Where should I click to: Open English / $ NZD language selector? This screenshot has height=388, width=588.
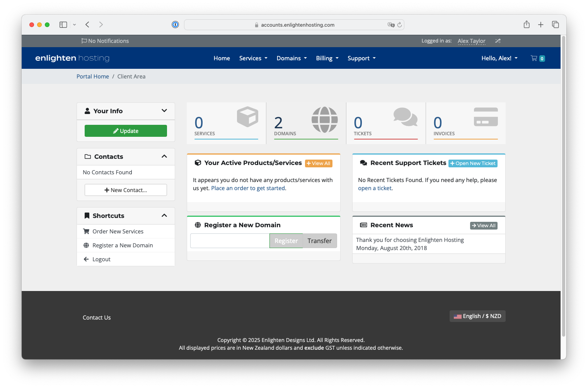coord(477,316)
